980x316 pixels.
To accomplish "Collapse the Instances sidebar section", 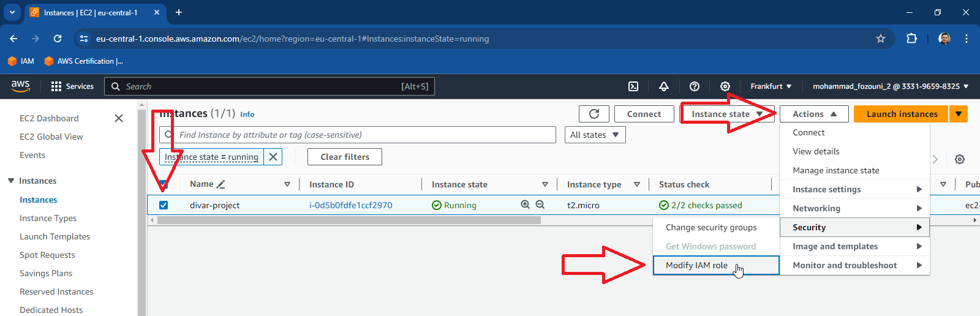I will 11,181.
